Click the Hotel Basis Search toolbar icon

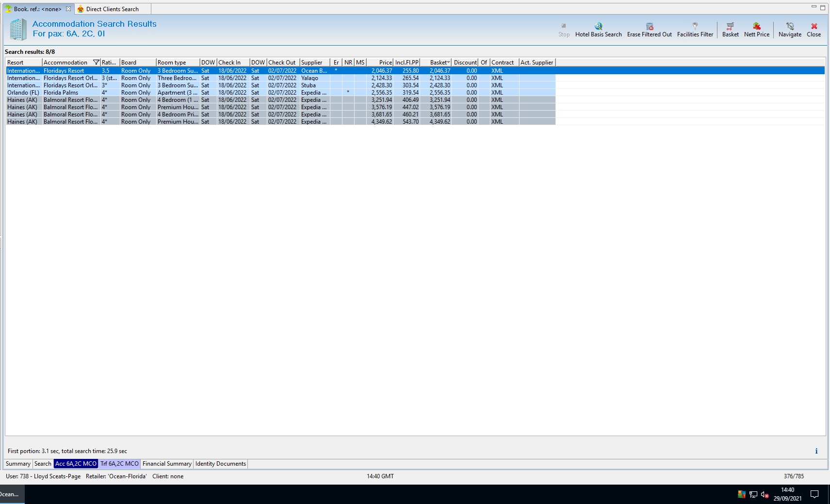[598, 26]
